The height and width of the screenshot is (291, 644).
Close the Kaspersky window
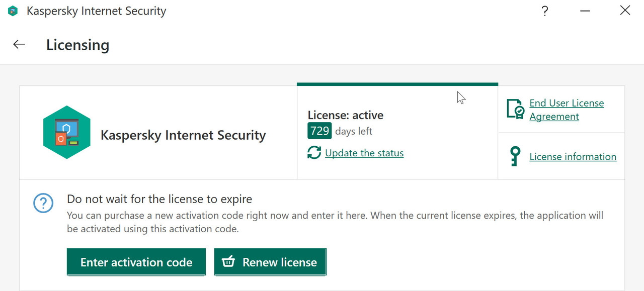coord(625,11)
